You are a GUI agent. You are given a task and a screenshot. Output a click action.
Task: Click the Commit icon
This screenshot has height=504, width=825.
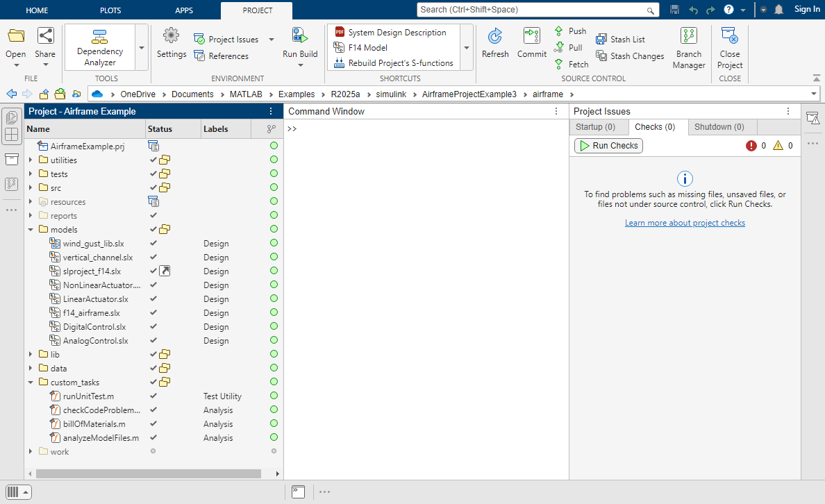pos(532,36)
